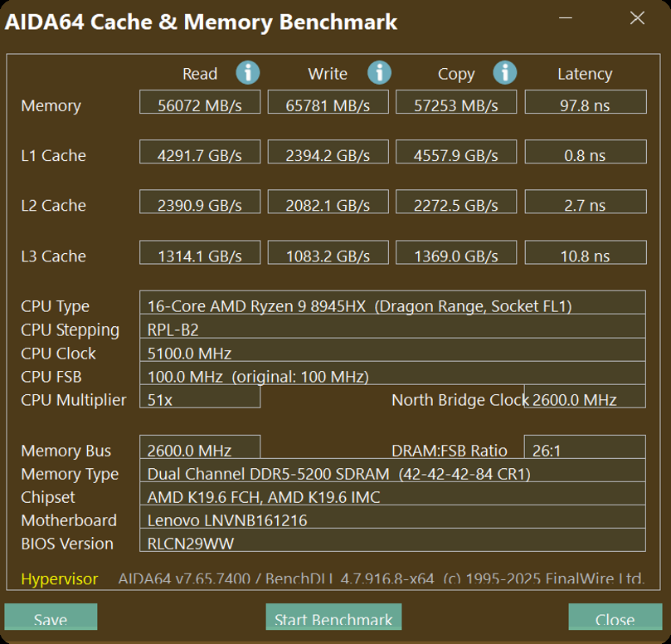Select the Motherboard Lenovo LNVNB161216 field
Screen dimensions: 671x644
(x=391, y=518)
